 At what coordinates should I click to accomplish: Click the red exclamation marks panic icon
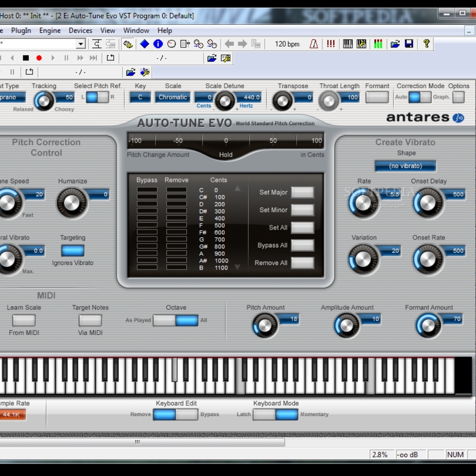(330, 44)
